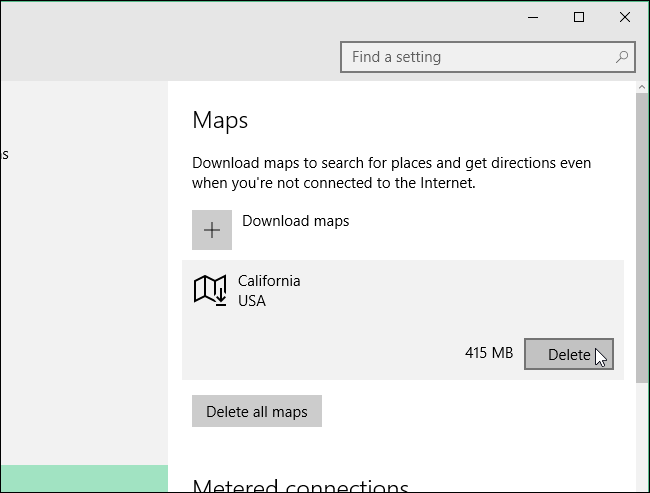
Task: Click the vertical scrollbar thumb
Action: pos(642,238)
